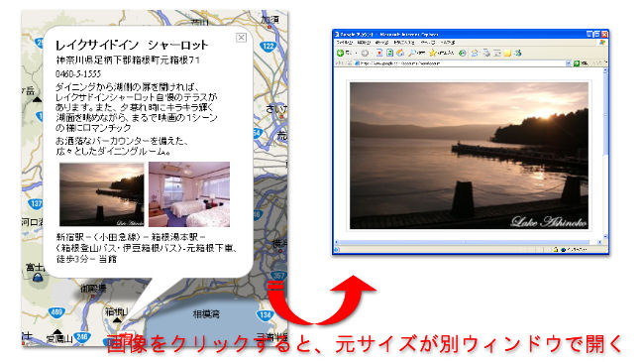
Task: Click the grey Forward button in browser toolbar
Action: pyautogui.click(x=365, y=54)
